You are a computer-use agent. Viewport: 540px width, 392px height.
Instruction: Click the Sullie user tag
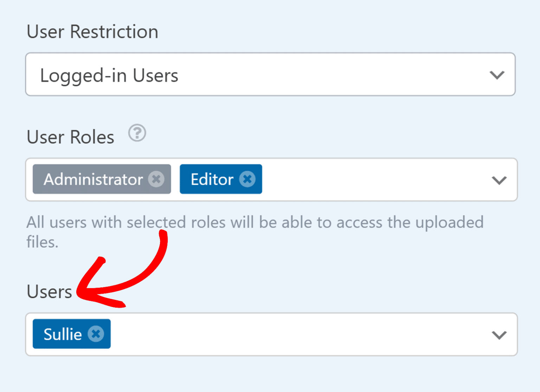point(63,334)
